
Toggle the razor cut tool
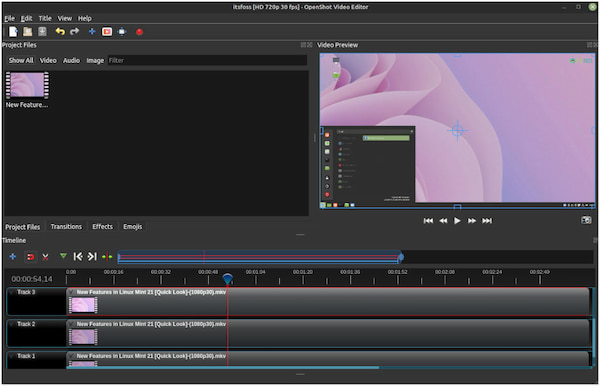(x=45, y=257)
